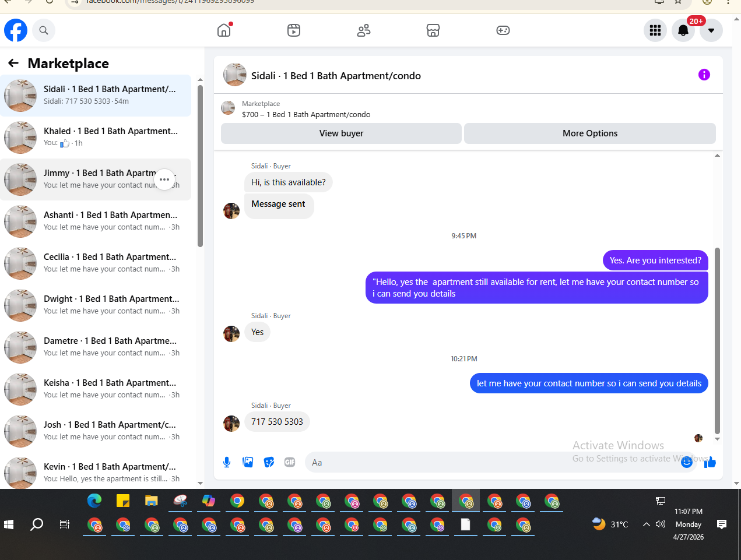Viewport: 741px width, 560px height.
Task: Click chat messages scrollbar thumb
Action: [717, 341]
